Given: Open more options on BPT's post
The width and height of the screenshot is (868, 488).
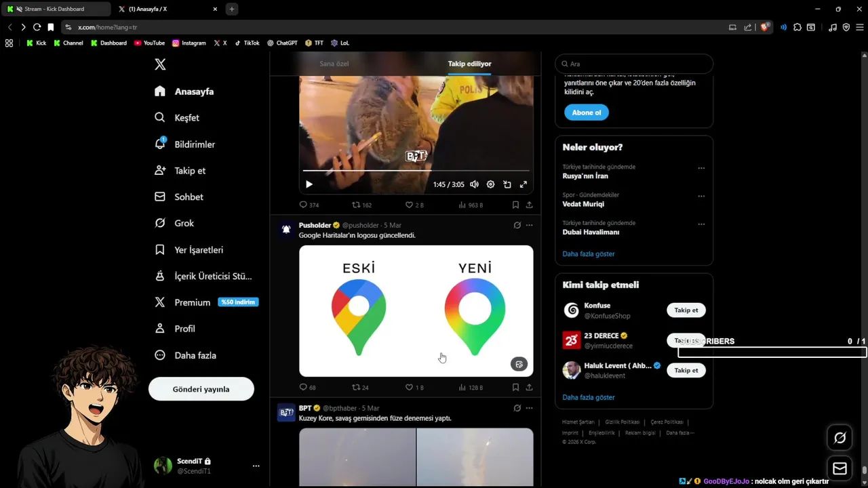Looking at the screenshot, I should coord(530,408).
